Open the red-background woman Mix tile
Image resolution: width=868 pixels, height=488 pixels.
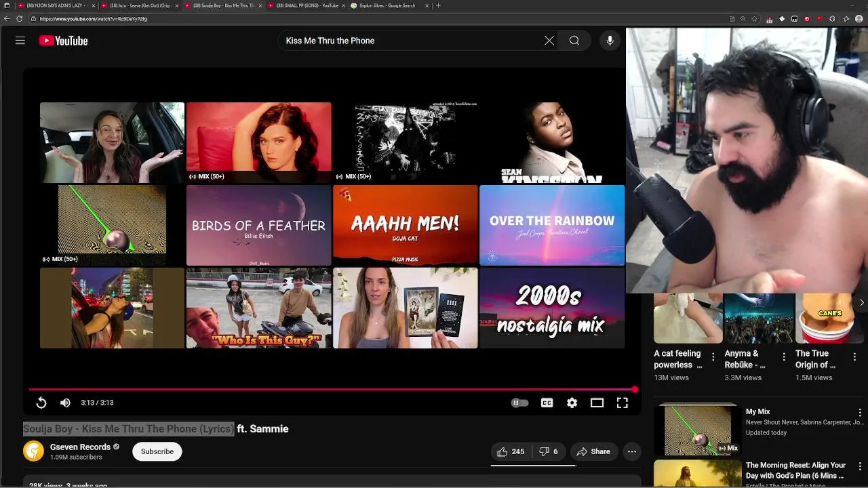coord(258,142)
